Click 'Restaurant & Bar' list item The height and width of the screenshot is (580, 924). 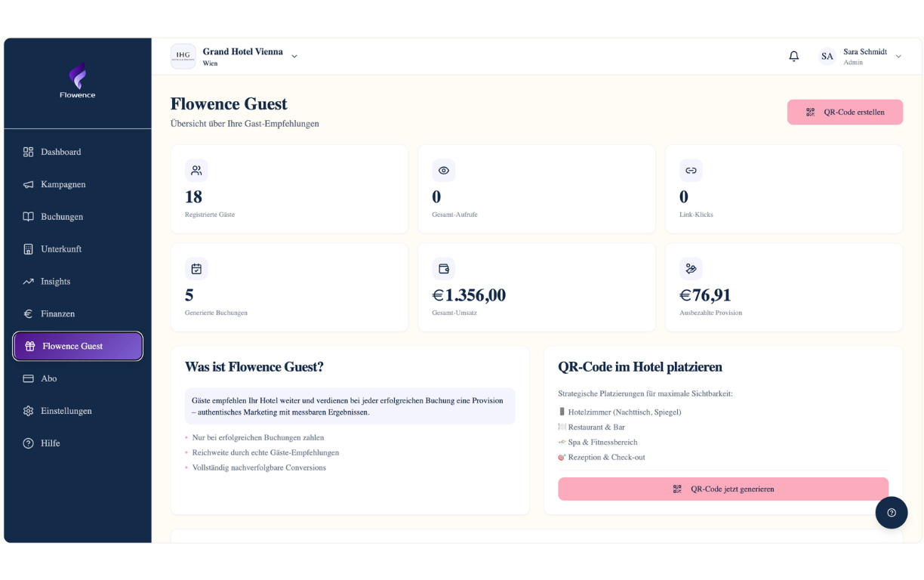click(592, 427)
